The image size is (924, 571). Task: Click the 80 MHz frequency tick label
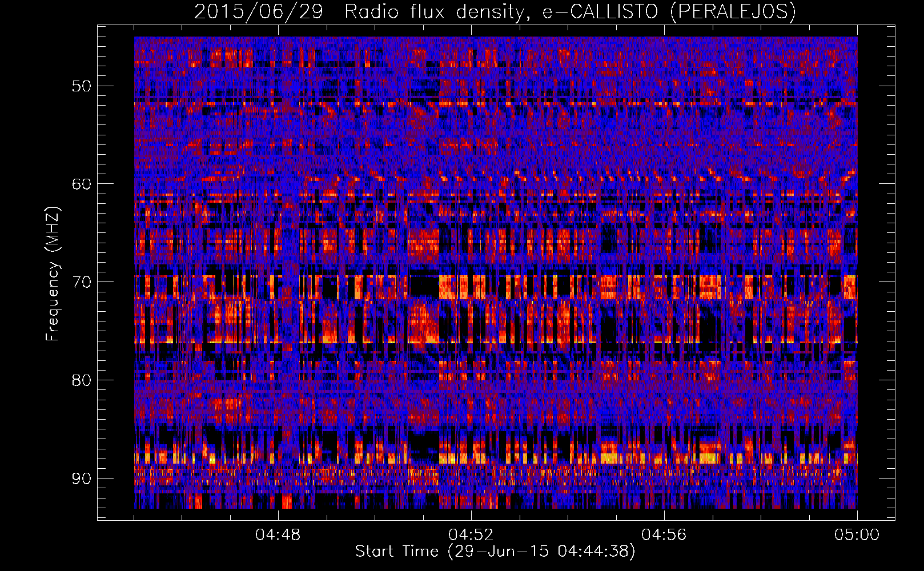pyautogui.click(x=81, y=380)
